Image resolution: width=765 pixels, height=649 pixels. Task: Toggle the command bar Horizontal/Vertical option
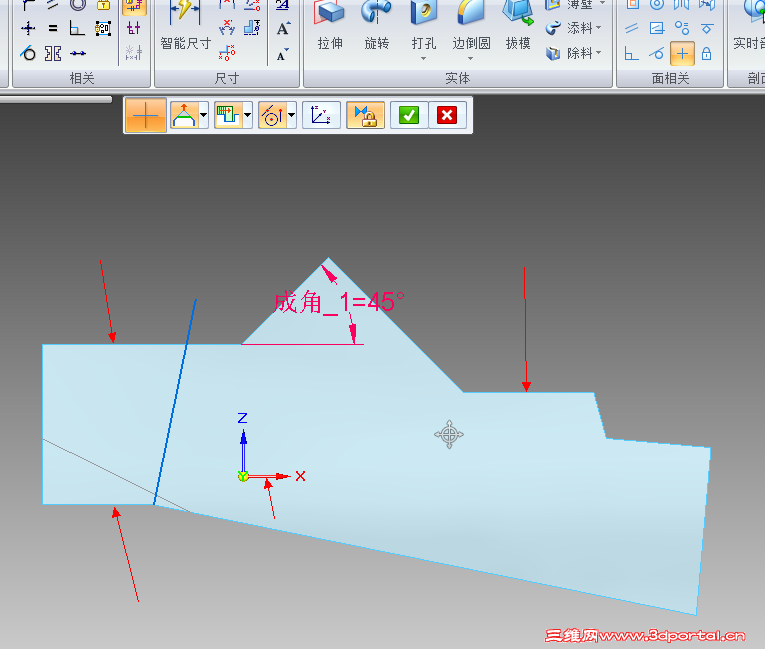point(146,116)
